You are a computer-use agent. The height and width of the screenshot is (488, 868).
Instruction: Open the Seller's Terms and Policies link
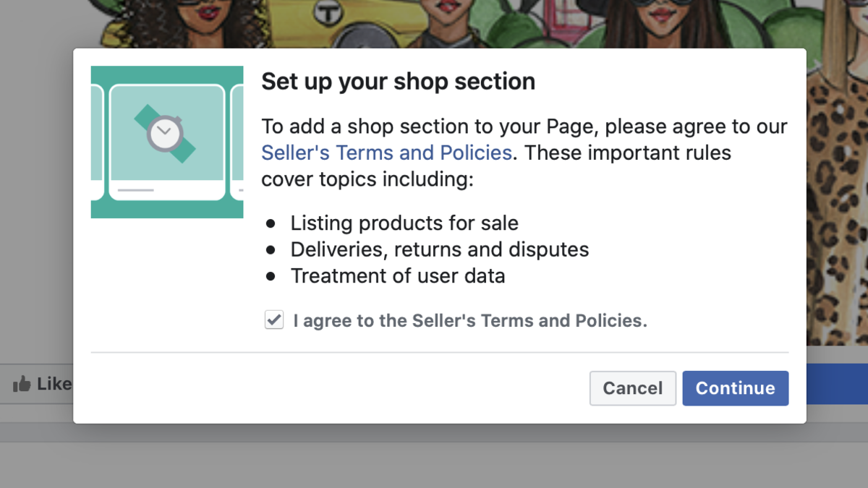pos(386,153)
